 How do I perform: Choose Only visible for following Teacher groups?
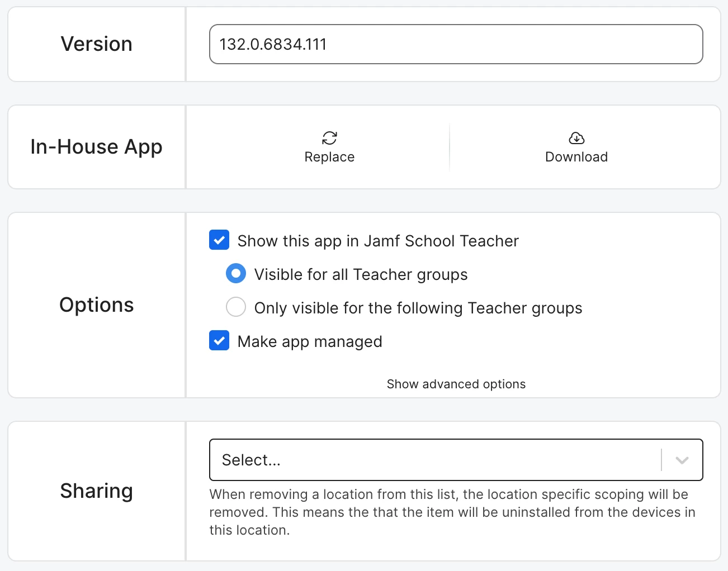click(x=236, y=307)
